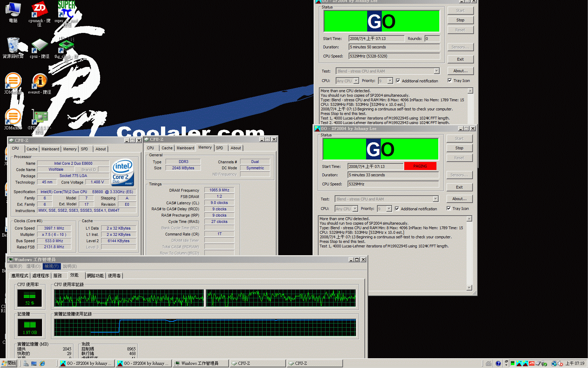
Task: Open the Test dropdown in SP2004 window showing Rounds
Action: 436,71
